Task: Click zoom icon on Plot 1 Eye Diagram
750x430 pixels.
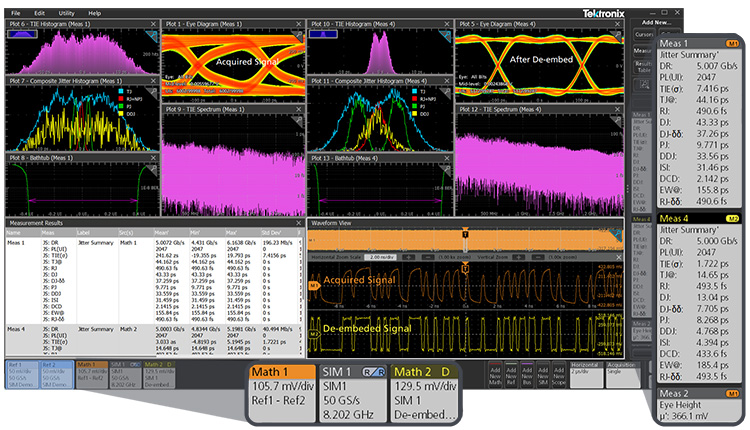Action: [x=298, y=35]
